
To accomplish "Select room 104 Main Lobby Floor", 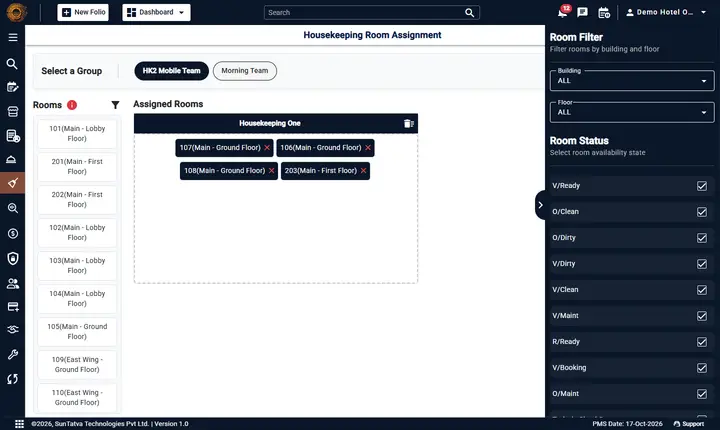I will (x=77, y=299).
